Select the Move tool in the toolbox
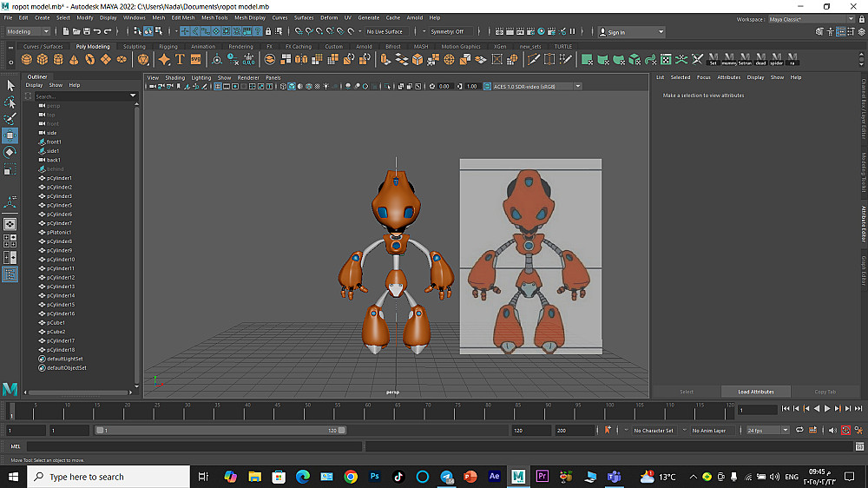The image size is (868, 488). point(10,135)
